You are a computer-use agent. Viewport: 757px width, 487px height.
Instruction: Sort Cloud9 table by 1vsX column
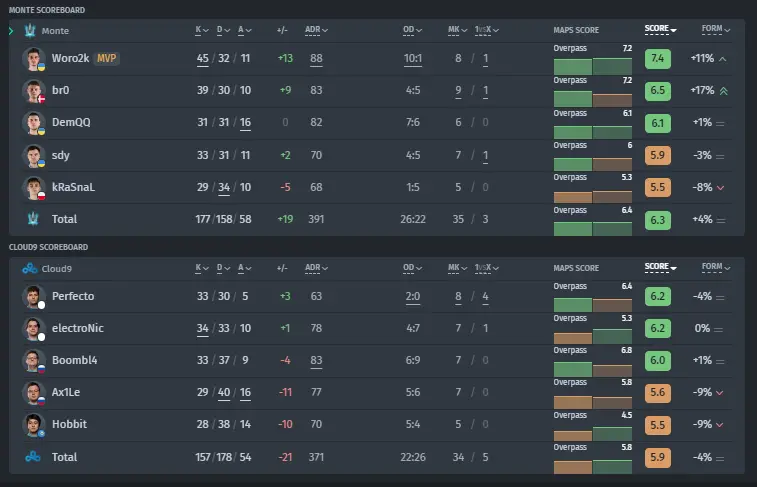pos(486,268)
